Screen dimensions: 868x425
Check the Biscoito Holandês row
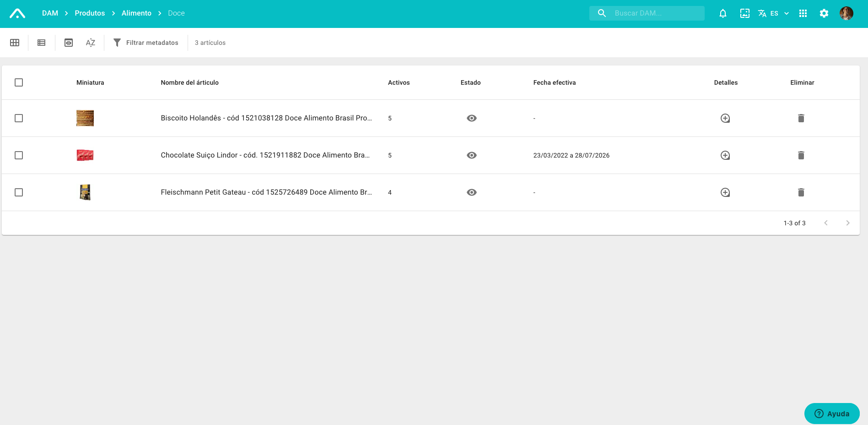19,118
